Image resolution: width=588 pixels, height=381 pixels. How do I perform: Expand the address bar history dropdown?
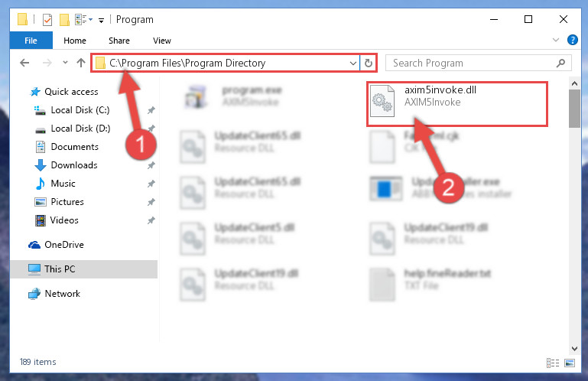[352, 63]
